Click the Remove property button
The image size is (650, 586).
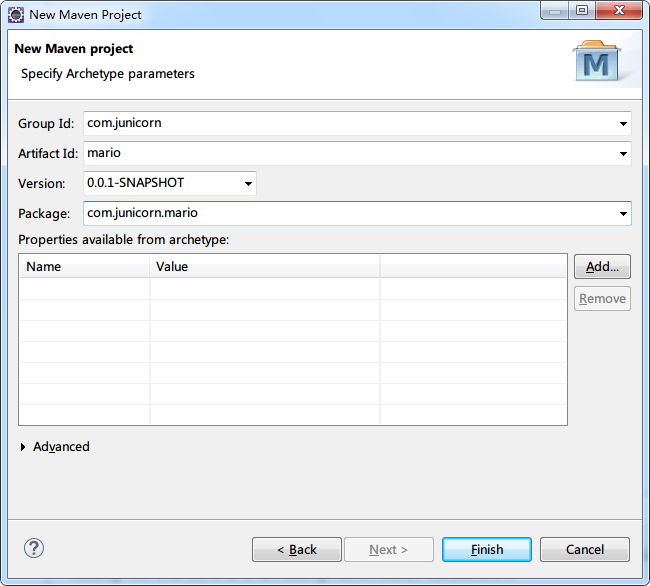point(602,298)
